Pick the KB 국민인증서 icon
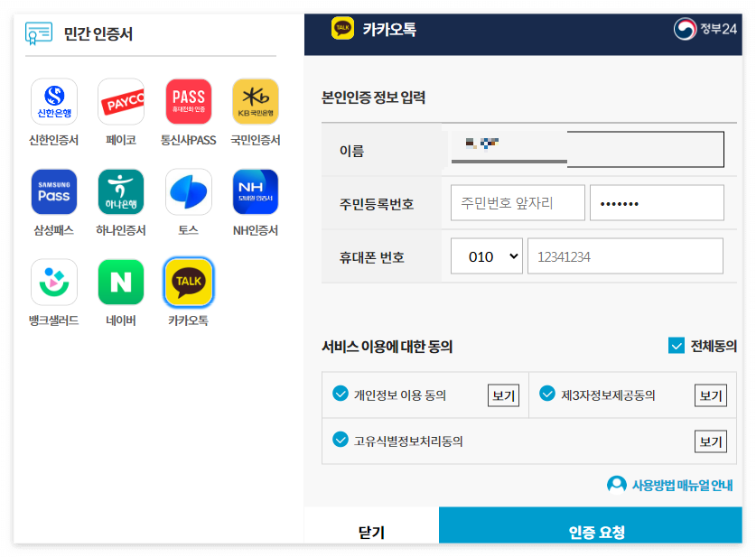Viewport: 756px width, 557px height. point(256,102)
